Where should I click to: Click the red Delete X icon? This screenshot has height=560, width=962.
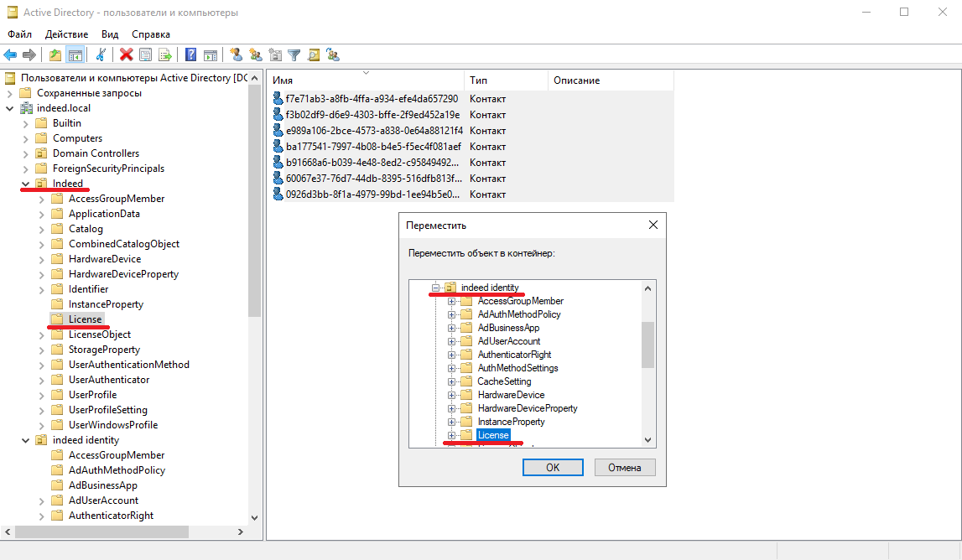tap(126, 55)
